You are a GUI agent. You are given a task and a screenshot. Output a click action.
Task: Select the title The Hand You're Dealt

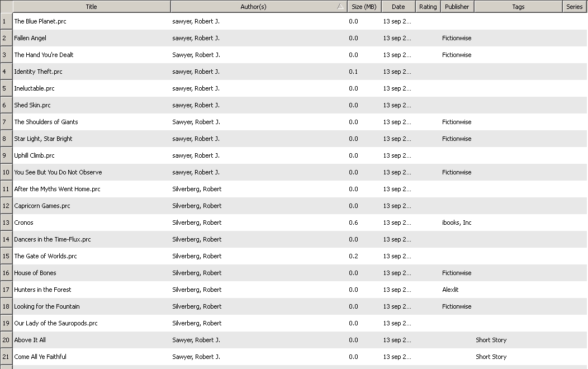(44, 55)
